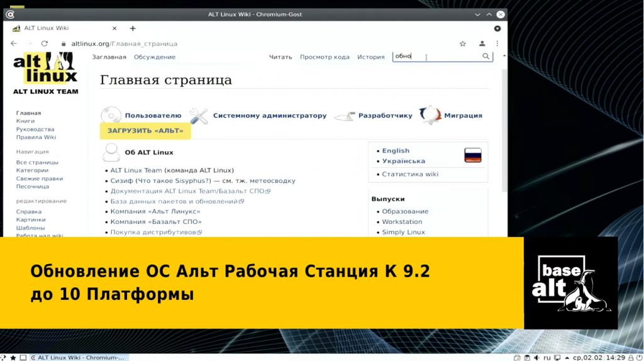Open the Chromium three-dot menu
644x361 pixels.
coord(497,43)
